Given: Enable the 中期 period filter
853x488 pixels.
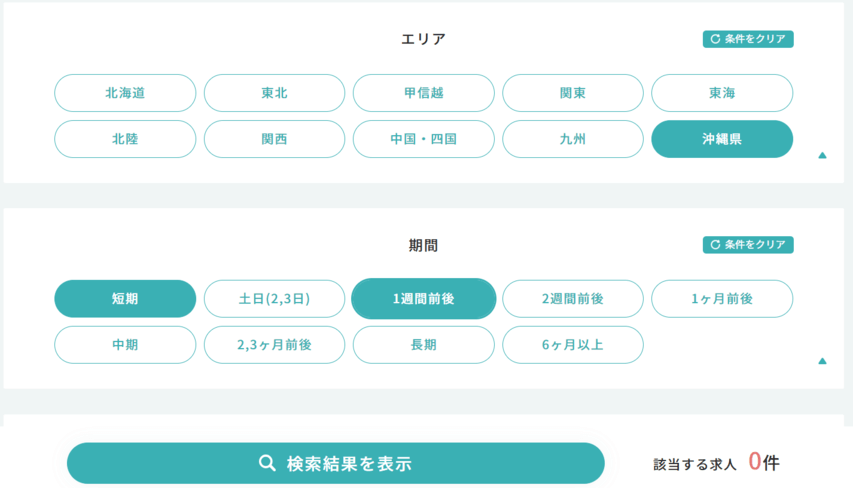Looking at the screenshot, I should (x=125, y=345).
